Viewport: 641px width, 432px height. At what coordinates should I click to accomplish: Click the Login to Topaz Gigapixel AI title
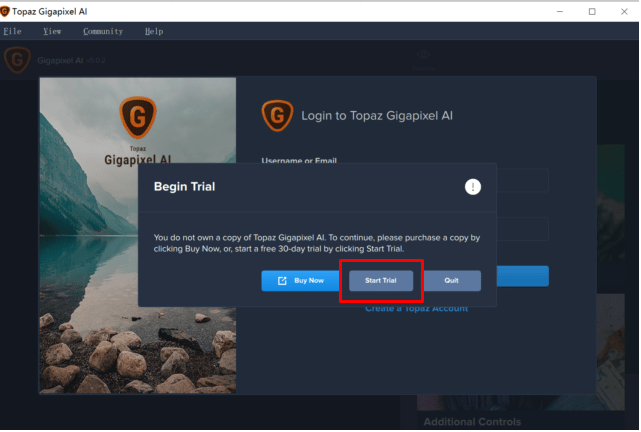[x=377, y=116]
